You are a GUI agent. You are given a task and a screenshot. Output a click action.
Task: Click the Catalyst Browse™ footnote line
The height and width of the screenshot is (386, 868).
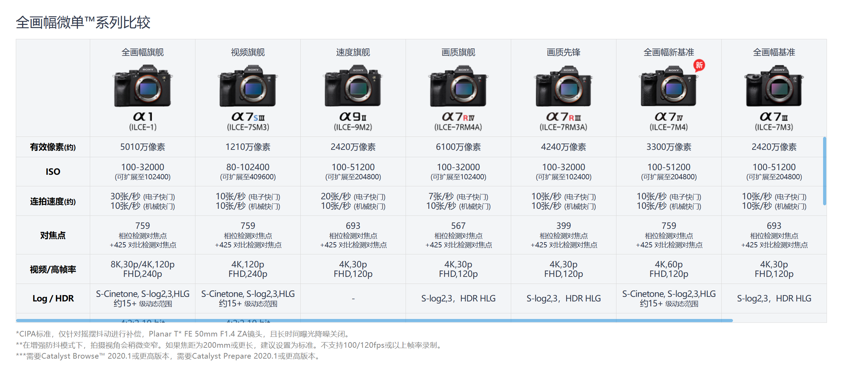(x=168, y=356)
